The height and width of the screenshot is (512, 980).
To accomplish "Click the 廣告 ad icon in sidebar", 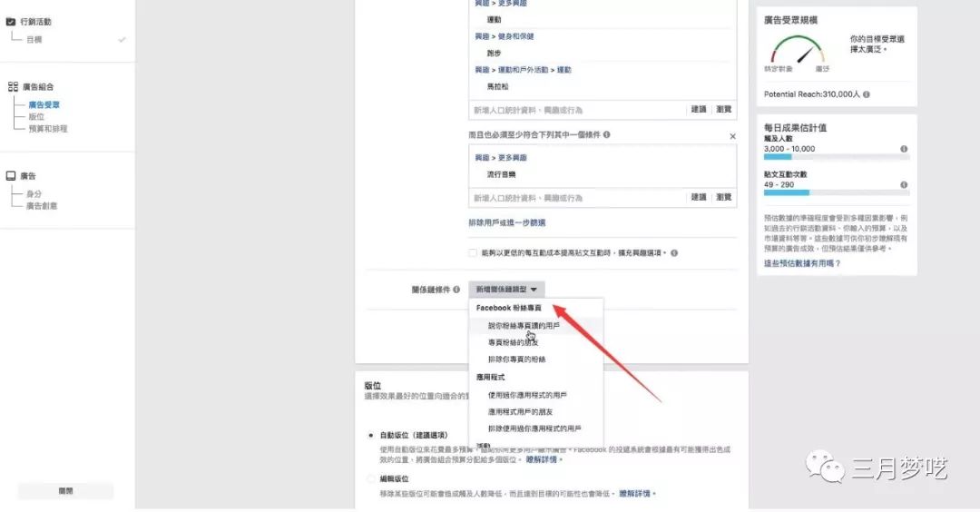I will point(11,176).
